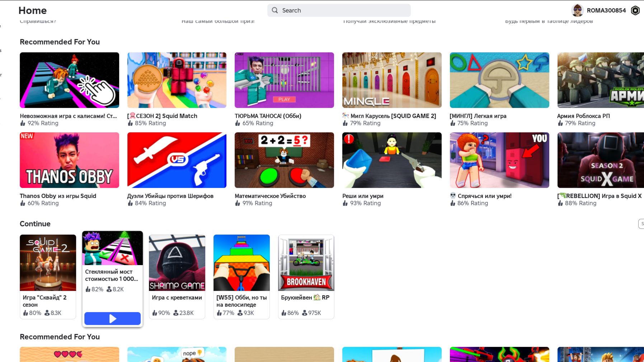Open the Спрячься или умри! locker thumbnail
Screen dimensions: 644x362
(x=499, y=160)
